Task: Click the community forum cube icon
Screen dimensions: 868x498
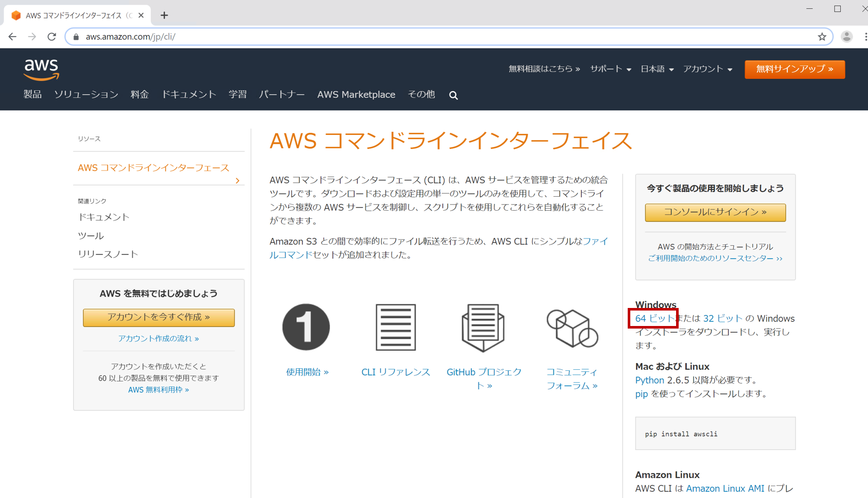Action: (x=572, y=328)
